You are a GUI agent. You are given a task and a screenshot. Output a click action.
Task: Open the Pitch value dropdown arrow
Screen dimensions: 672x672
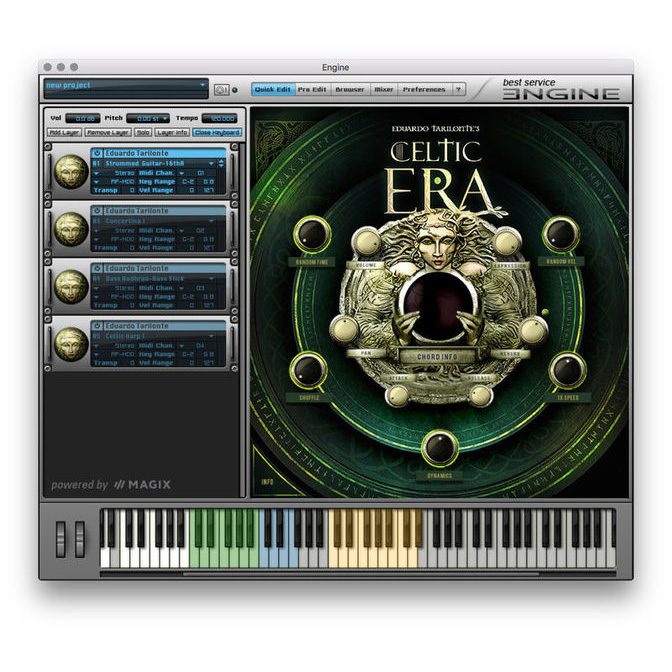pyautogui.click(x=165, y=118)
